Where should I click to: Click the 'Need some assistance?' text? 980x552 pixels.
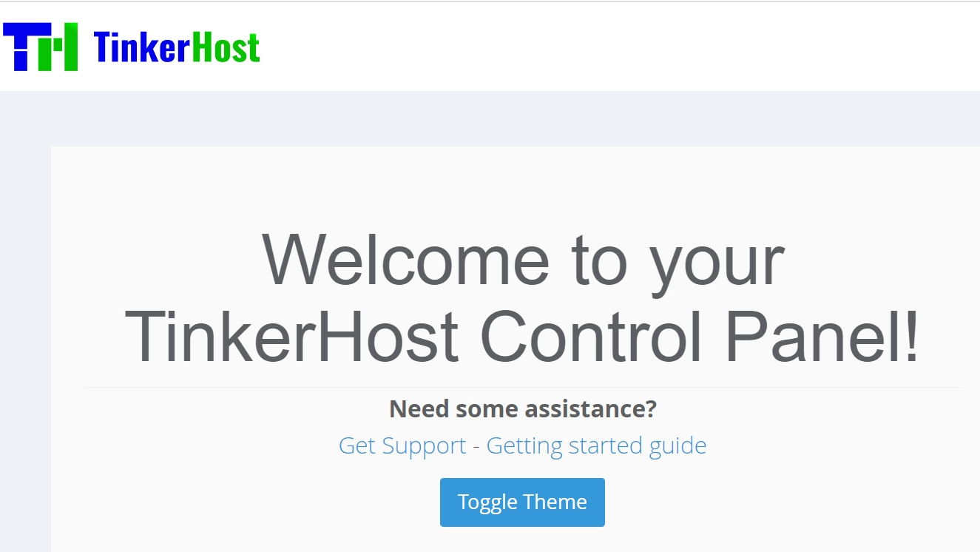(523, 408)
